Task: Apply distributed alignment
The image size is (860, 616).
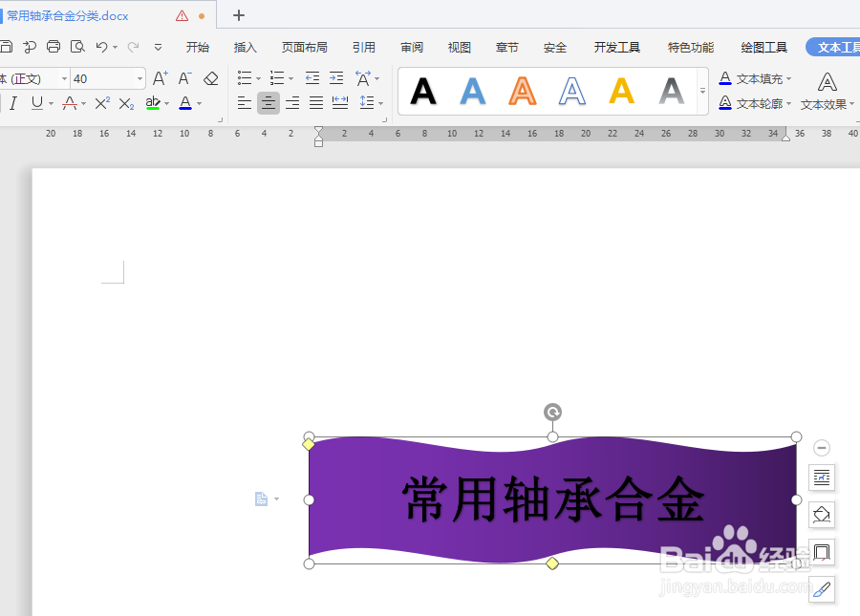Action: click(x=340, y=103)
